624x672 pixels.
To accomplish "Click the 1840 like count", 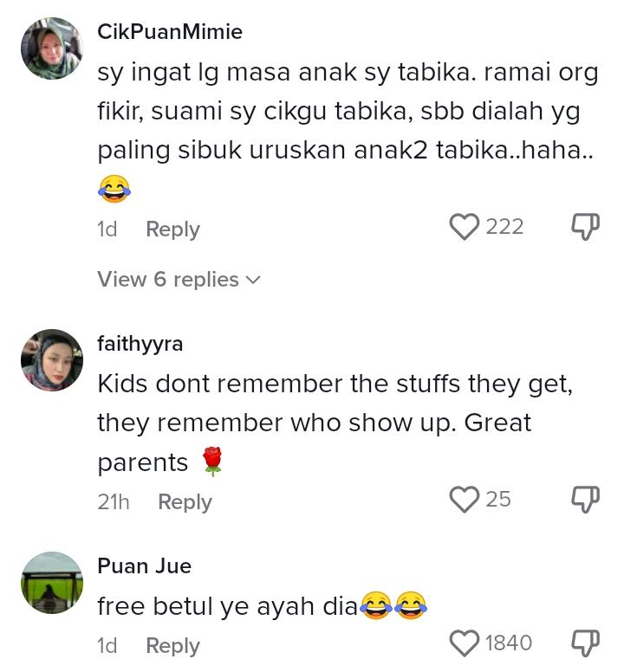I will [509, 643].
